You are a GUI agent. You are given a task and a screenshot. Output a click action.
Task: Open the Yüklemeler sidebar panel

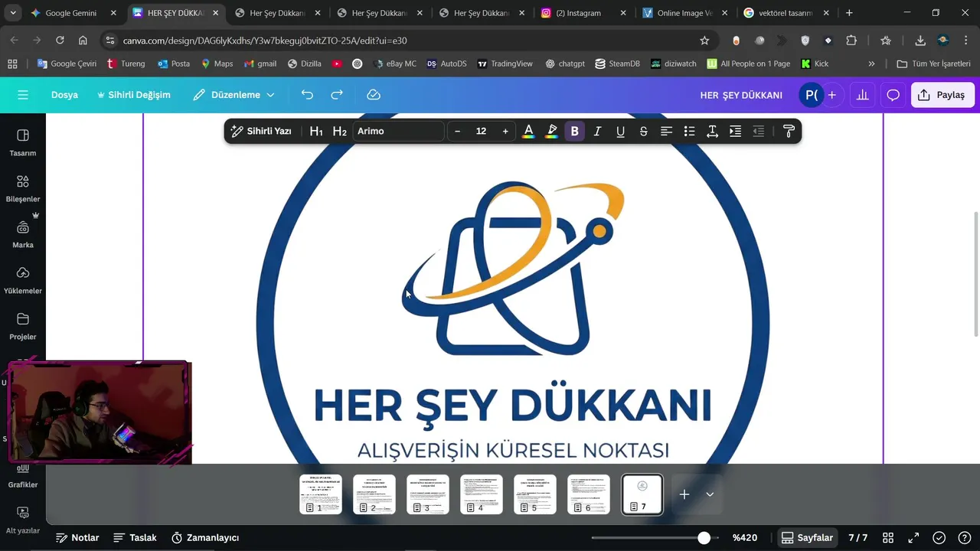coord(23,280)
